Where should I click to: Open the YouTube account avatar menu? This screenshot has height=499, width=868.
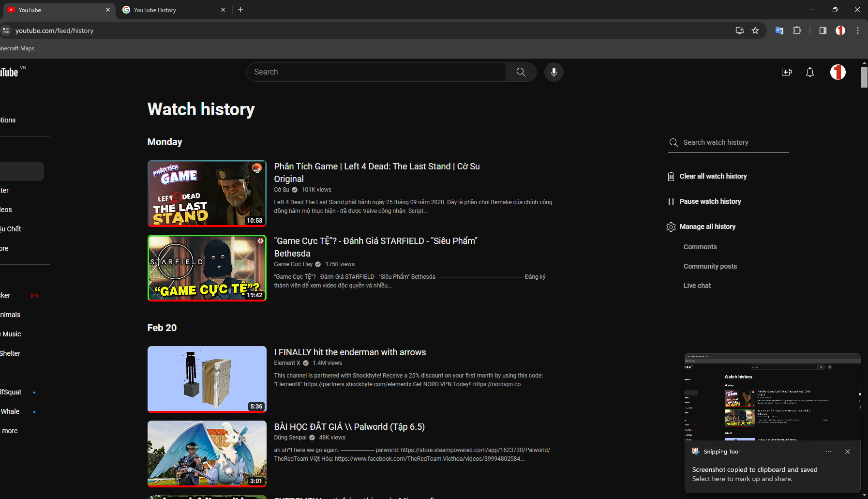(x=838, y=72)
